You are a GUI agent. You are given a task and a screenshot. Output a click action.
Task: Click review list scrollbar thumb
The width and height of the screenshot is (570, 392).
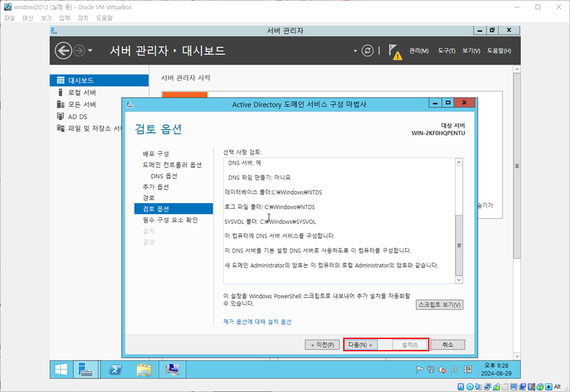459,245
